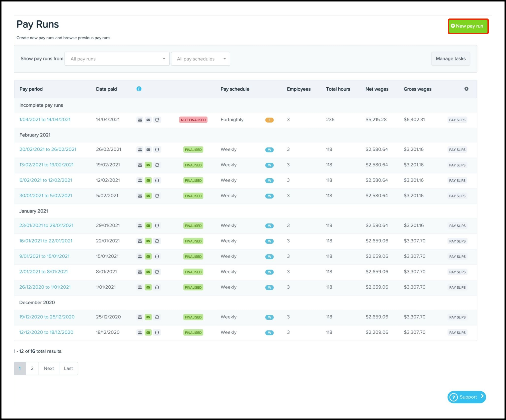Create a New pay run
The width and height of the screenshot is (506, 420).
[468, 26]
